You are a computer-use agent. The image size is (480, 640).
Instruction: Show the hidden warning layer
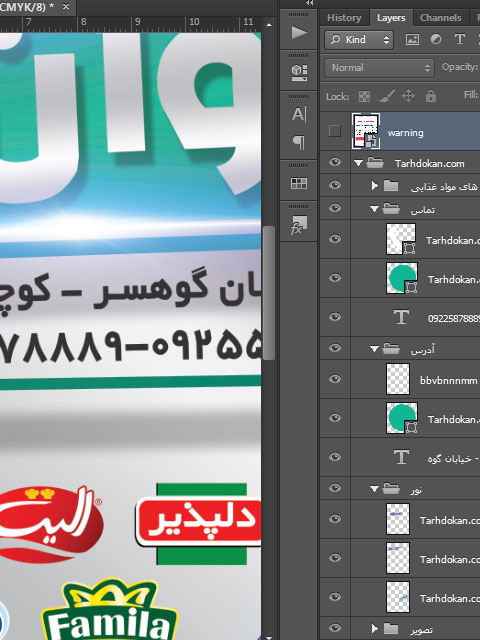pyautogui.click(x=335, y=131)
